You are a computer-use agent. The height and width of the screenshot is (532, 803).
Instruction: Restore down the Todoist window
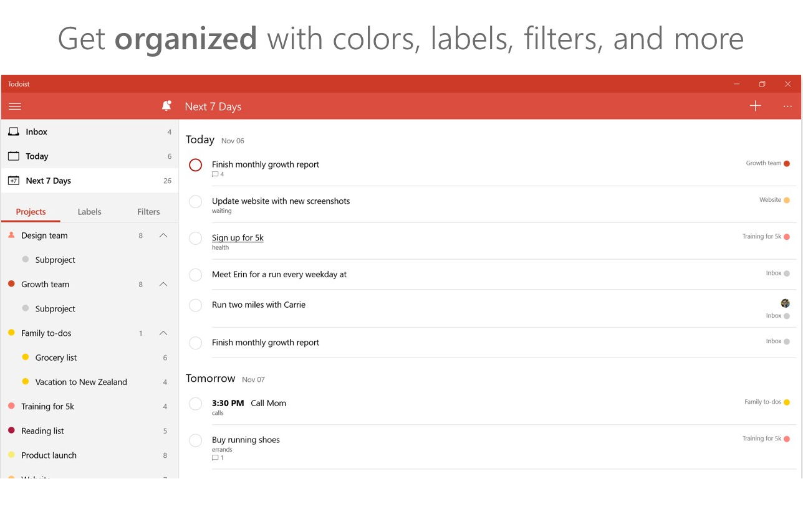point(762,84)
